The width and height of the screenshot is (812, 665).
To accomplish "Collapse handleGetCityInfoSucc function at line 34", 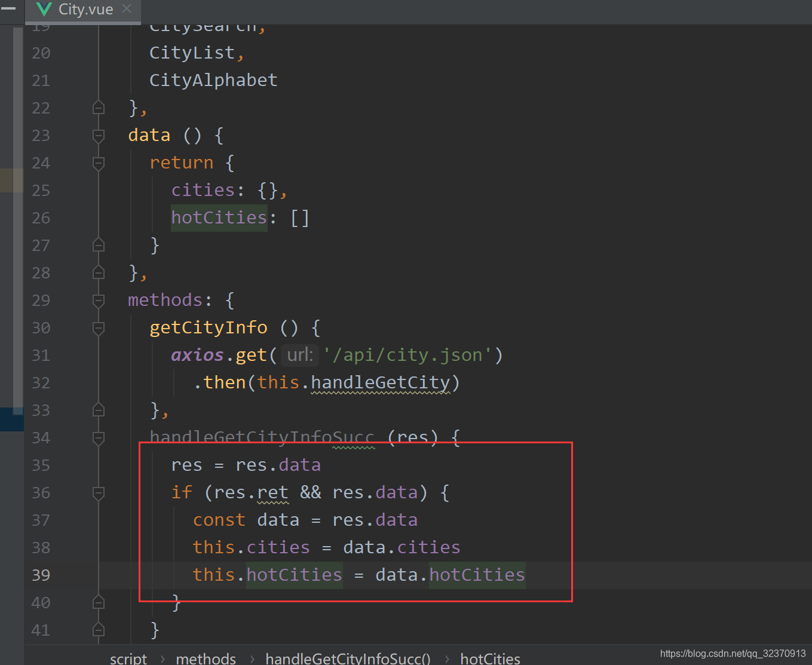I will point(99,438).
